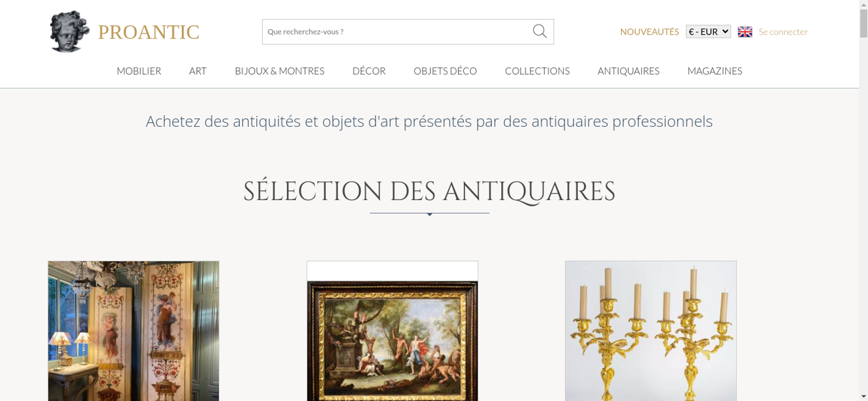
Task: Click the Nouveautés link
Action: coord(649,32)
